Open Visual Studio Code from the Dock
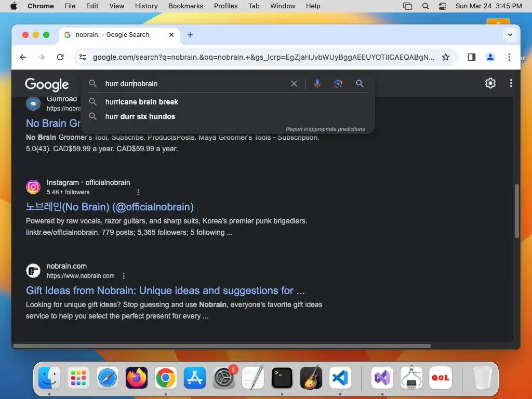 coord(340,377)
